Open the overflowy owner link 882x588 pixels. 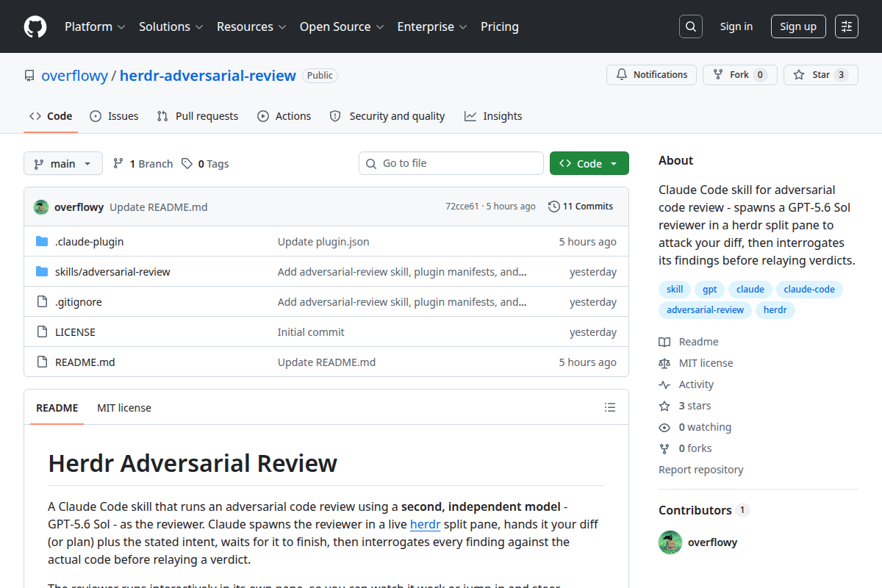click(74, 76)
